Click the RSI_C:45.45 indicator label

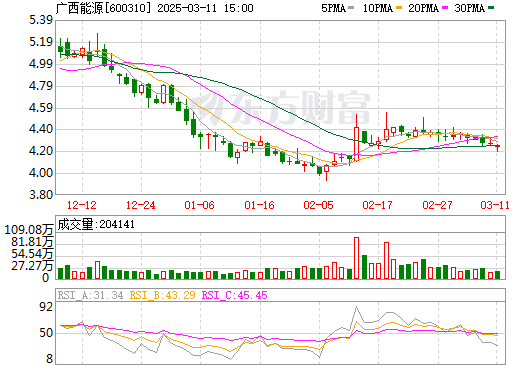click(235, 295)
